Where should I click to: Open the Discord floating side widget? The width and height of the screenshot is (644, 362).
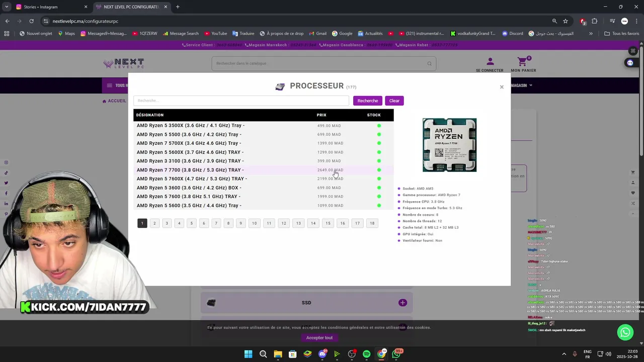630,63
